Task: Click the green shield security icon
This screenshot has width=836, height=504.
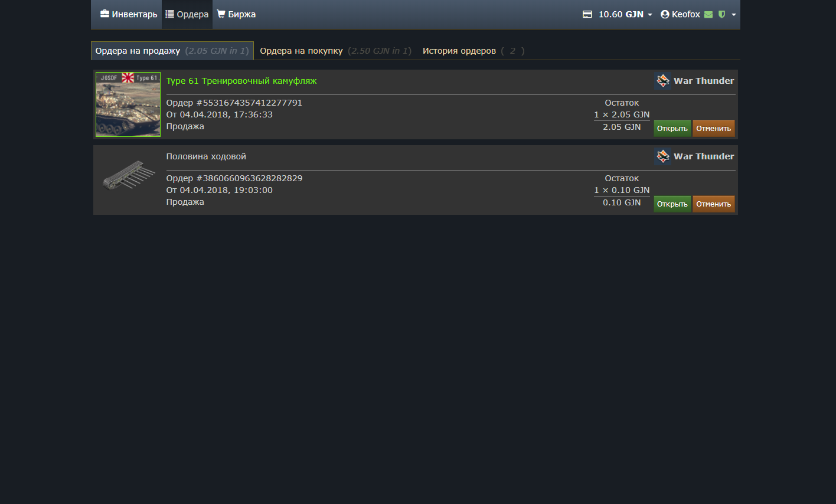Action: (x=721, y=14)
